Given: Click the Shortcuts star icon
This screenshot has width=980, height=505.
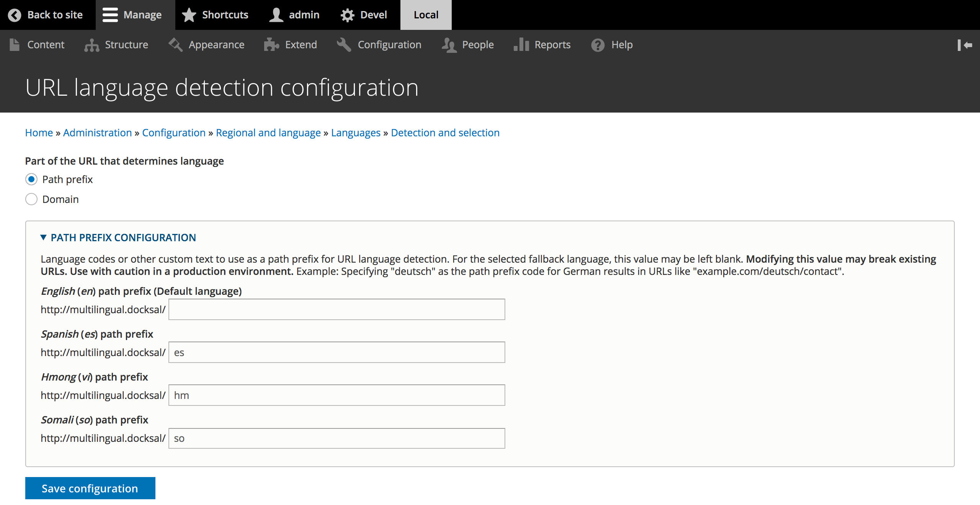Looking at the screenshot, I should 189,14.
